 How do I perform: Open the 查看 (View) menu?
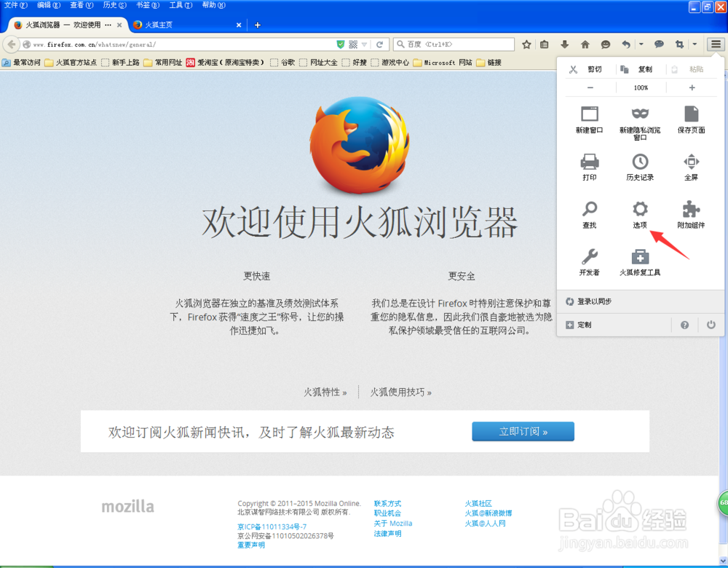[x=82, y=5]
